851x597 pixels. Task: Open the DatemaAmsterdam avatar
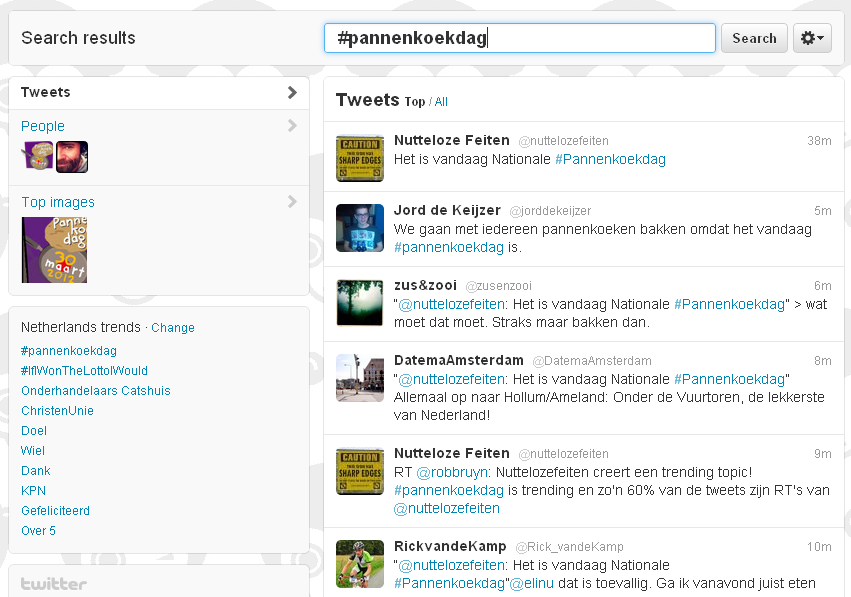point(360,378)
